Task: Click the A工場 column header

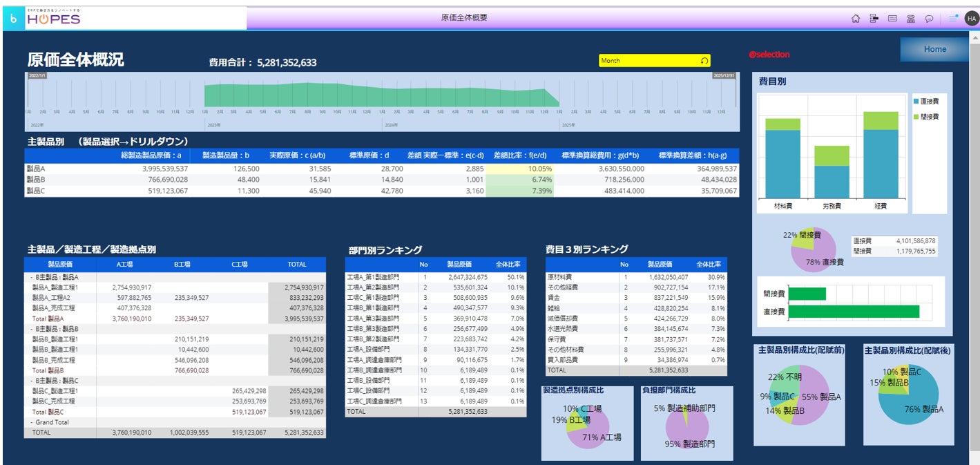Action: click(x=124, y=264)
